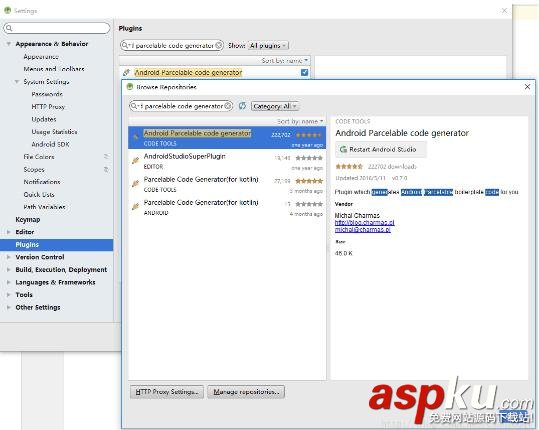Open the Category All dropdown
The width and height of the screenshot is (539, 430).
pos(275,106)
